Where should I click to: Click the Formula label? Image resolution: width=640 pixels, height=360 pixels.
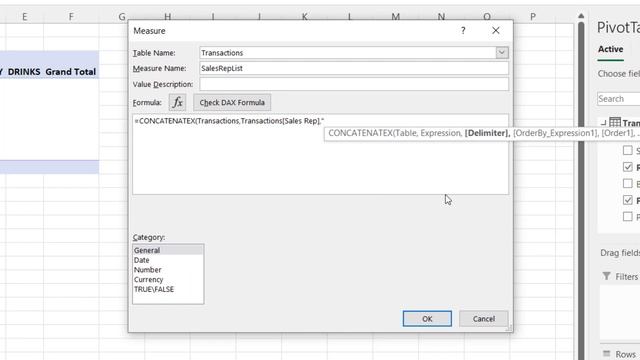(147, 102)
